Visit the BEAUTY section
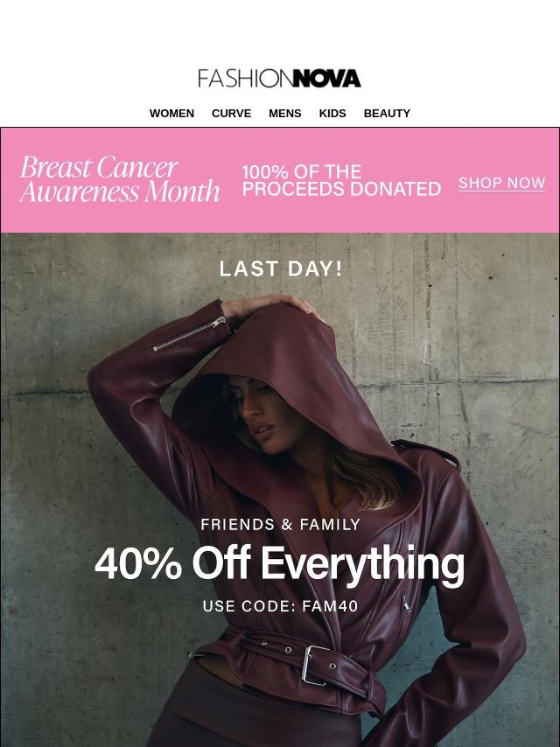 pos(387,114)
